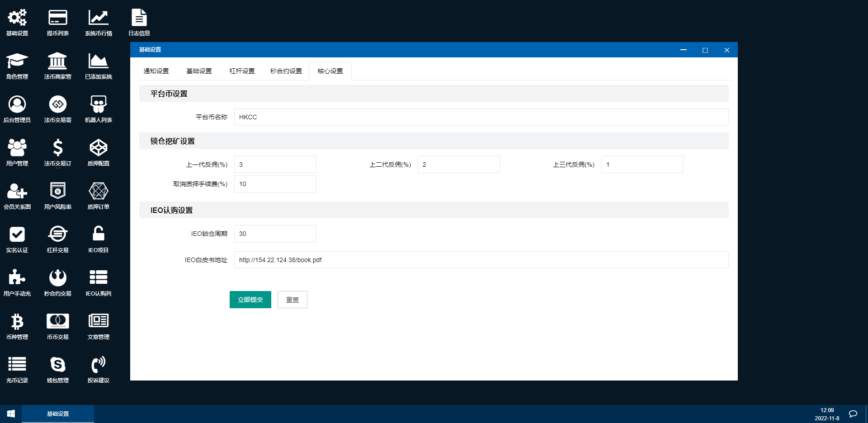Open the 用户手动充 puzzle icon

point(17,278)
